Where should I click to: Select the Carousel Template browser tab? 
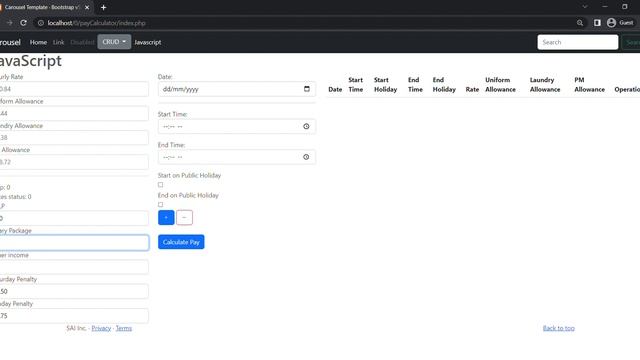pyautogui.click(x=42, y=7)
